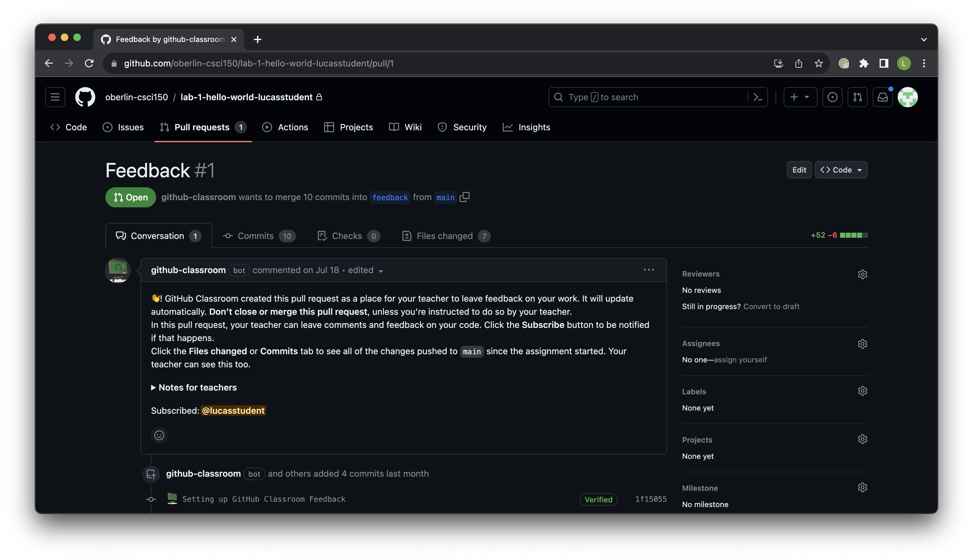
Task: Reload the browser page
Action: 89,63
